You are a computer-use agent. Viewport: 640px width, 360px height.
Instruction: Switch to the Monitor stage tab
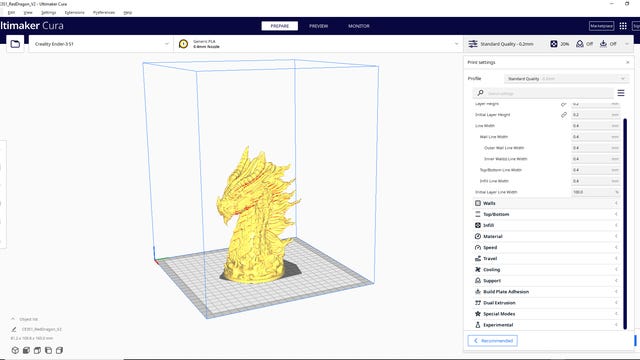(x=359, y=26)
